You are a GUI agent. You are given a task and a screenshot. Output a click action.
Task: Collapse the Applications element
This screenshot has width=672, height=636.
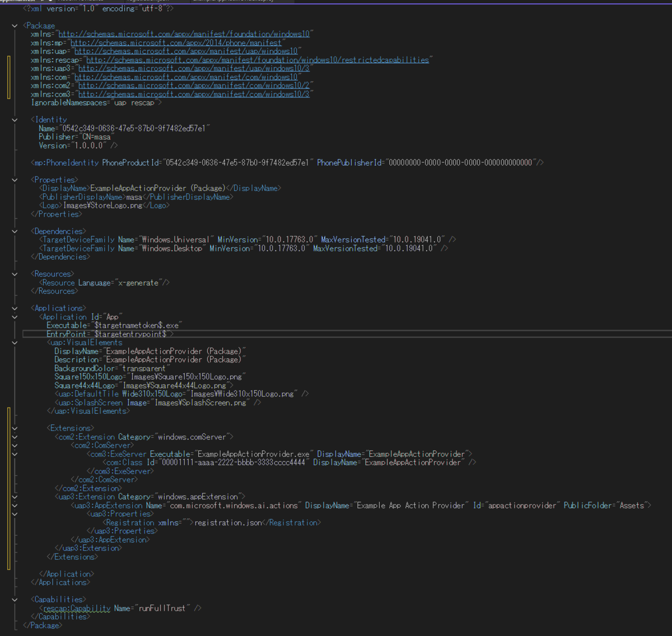click(x=15, y=307)
